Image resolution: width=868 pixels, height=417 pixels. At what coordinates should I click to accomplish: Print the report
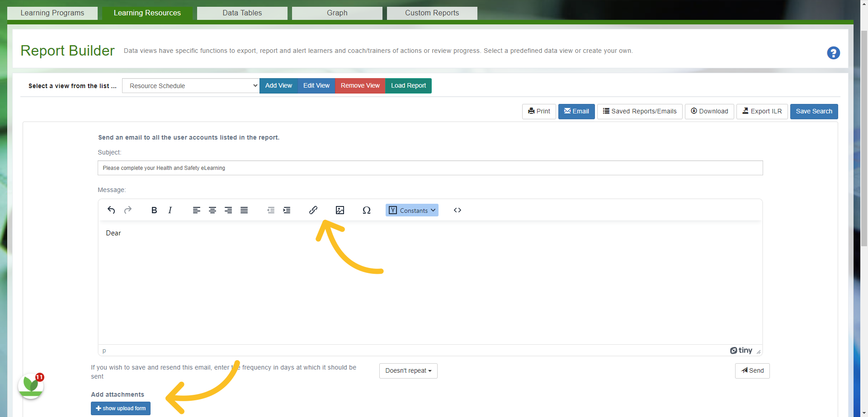pyautogui.click(x=539, y=112)
